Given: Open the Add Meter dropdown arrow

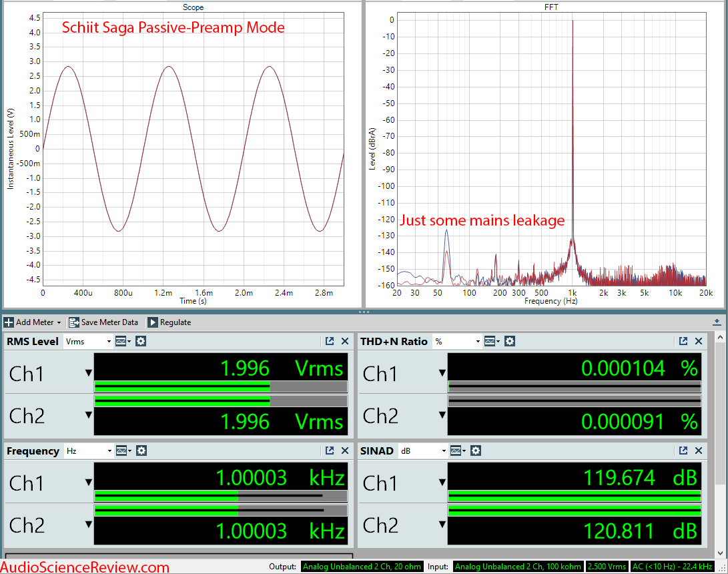Looking at the screenshot, I should pos(59,323).
